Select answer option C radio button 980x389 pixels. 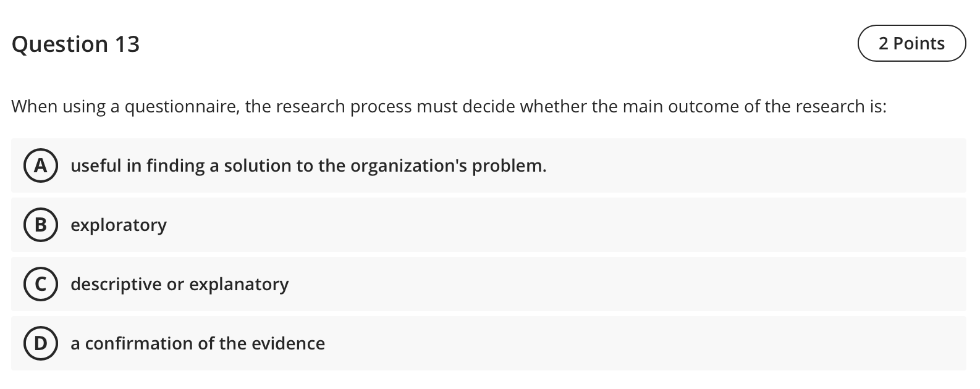click(x=41, y=284)
